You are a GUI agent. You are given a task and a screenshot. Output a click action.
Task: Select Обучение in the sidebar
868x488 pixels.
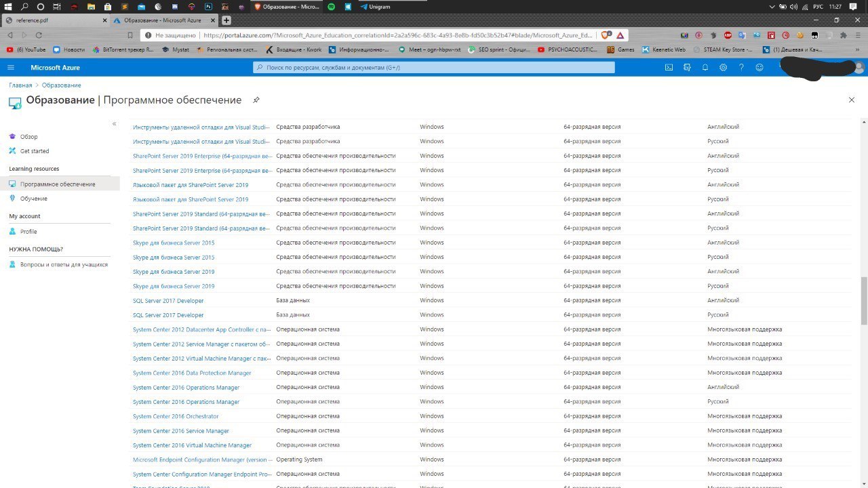(x=34, y=199)
